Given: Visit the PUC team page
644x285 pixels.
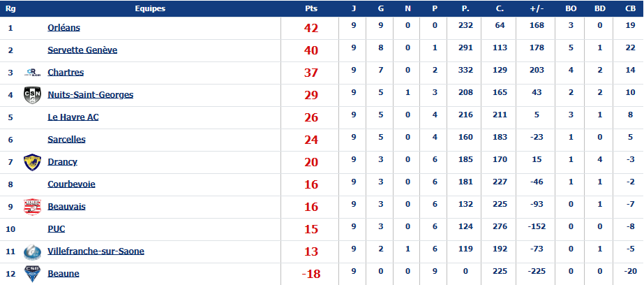Looking at the screenshot, I should tap(57, 229).
